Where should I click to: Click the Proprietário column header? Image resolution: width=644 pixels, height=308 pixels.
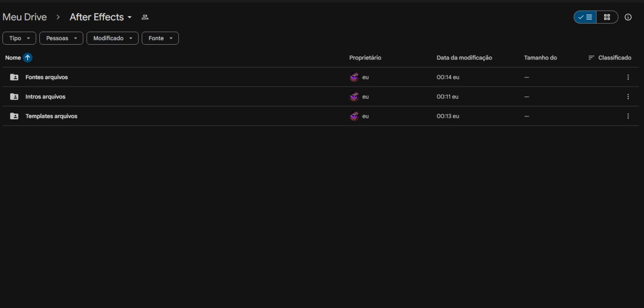(x=365, y=58)
